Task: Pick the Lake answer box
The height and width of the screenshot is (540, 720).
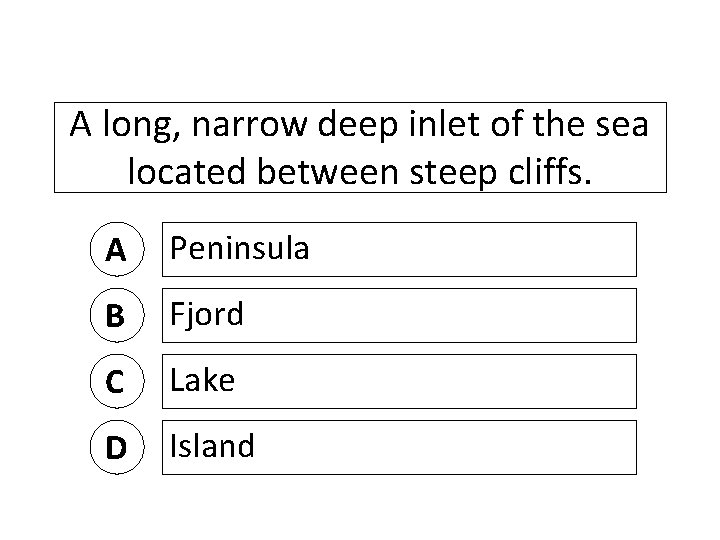Action: pos(400,381)
